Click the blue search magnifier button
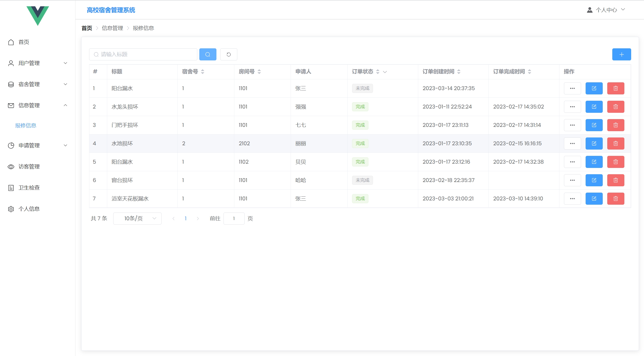This screenshot has height=356, width=644. (208, 54)
